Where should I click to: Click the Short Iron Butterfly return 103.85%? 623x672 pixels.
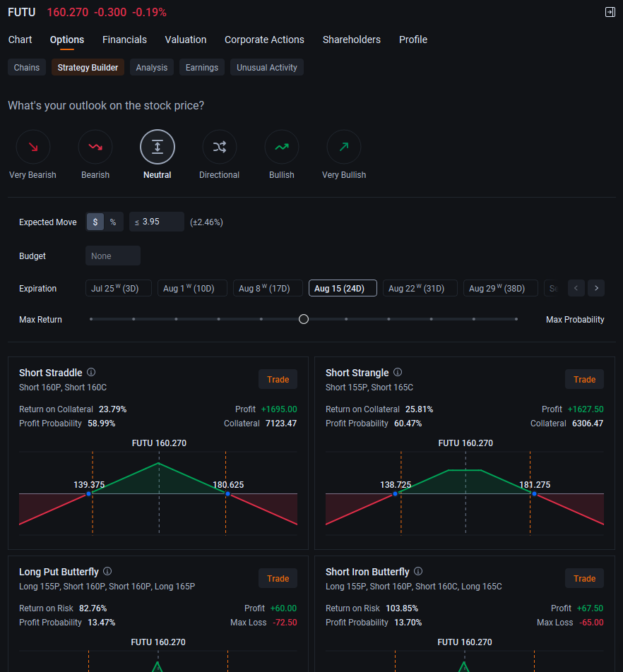point(402,608)
